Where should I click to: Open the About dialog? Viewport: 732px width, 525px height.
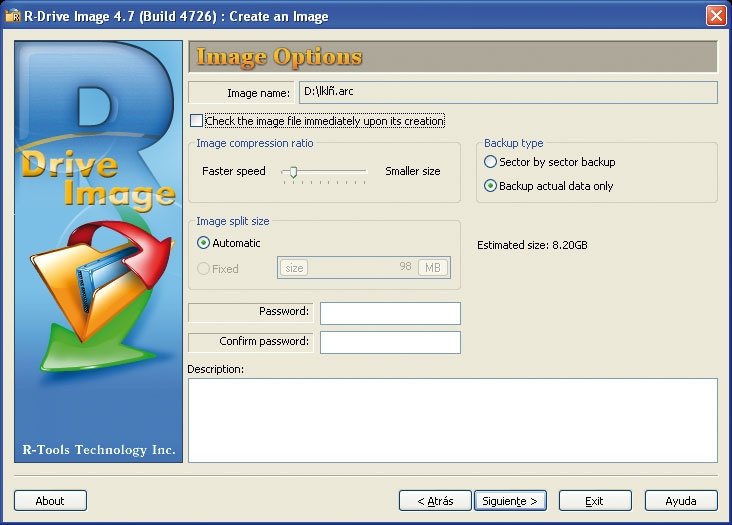[50, 501]
